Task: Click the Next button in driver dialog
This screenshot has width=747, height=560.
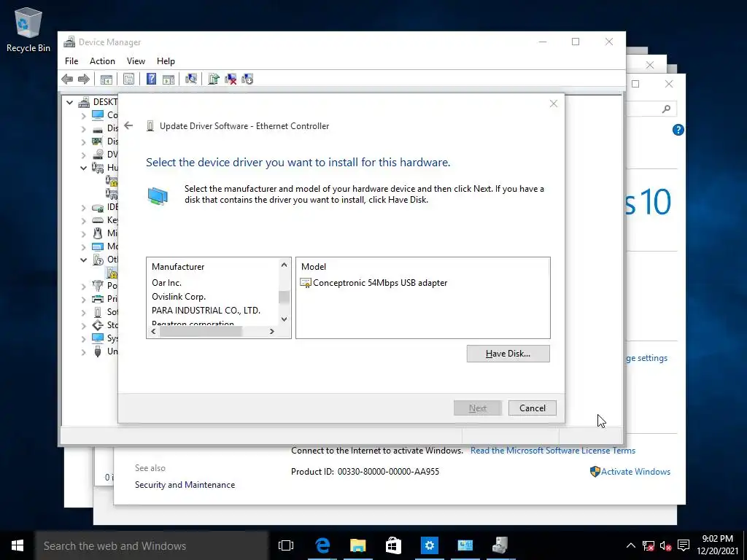Action: 477,408
